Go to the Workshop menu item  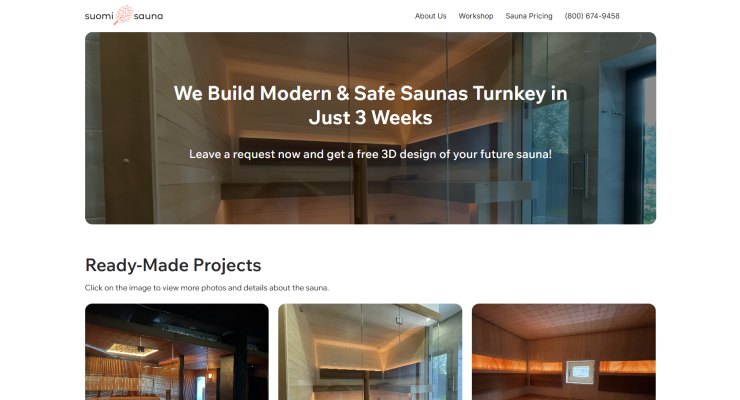pos(476,16)
